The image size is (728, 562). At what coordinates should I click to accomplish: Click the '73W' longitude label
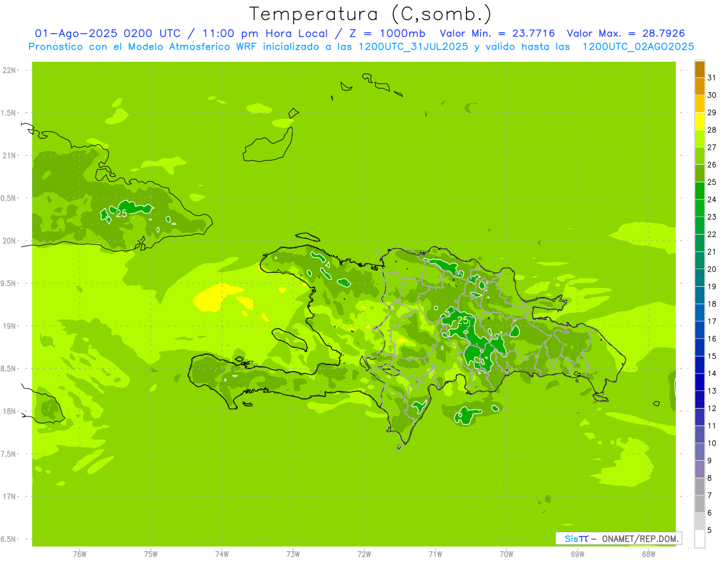click(x=293, y=554)
